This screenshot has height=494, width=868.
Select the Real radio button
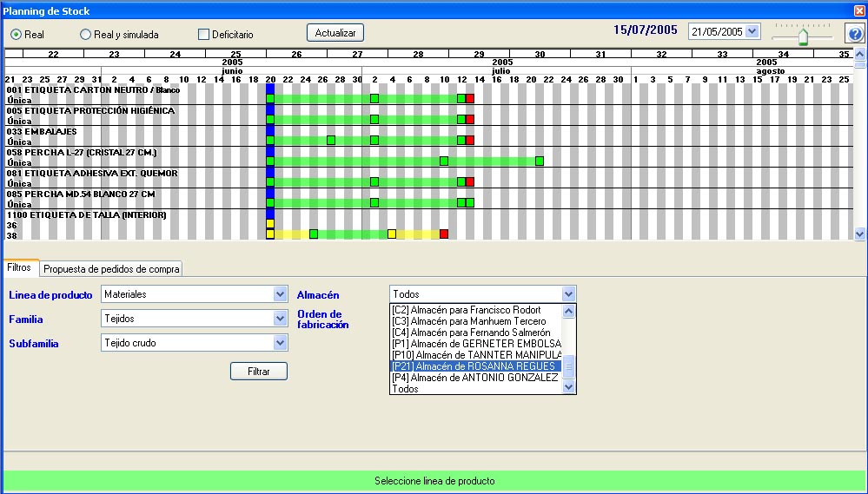17,35
